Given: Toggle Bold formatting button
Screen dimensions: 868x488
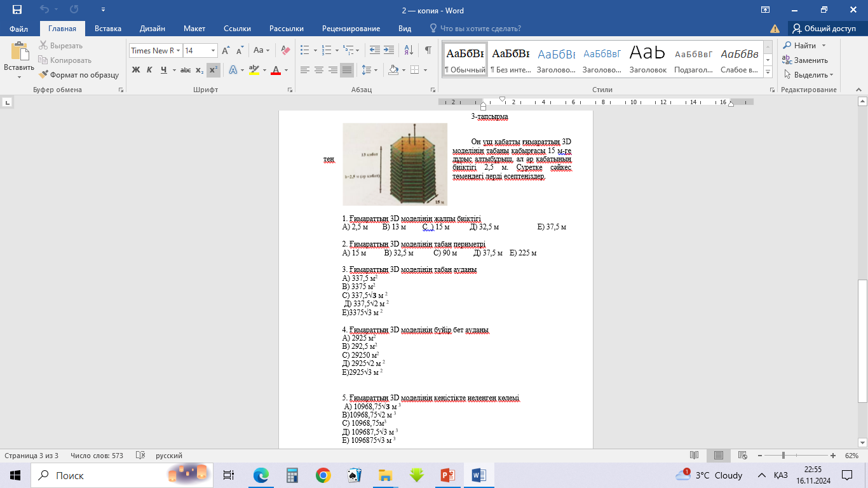Looking at the screenshot, I should pos(136,70).
